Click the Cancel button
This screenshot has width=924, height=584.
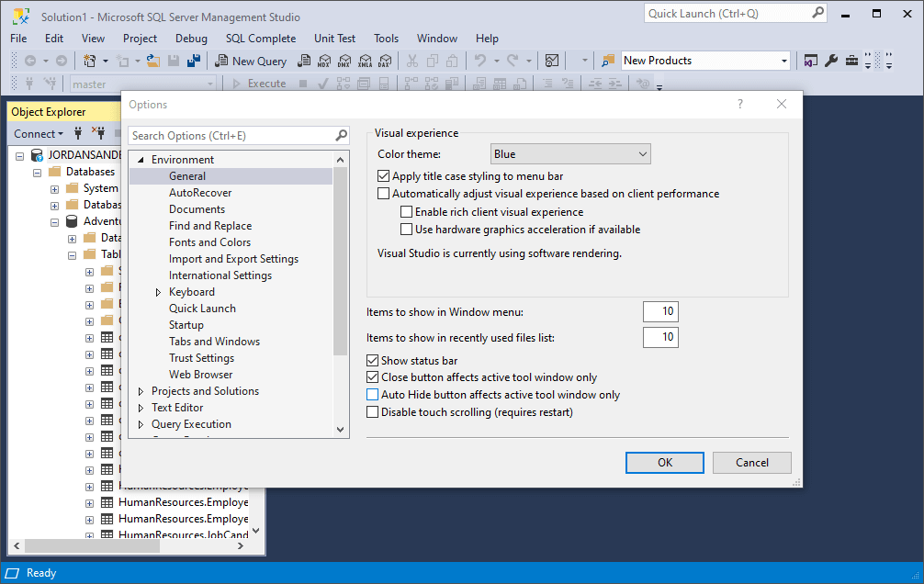pos(752,463)
